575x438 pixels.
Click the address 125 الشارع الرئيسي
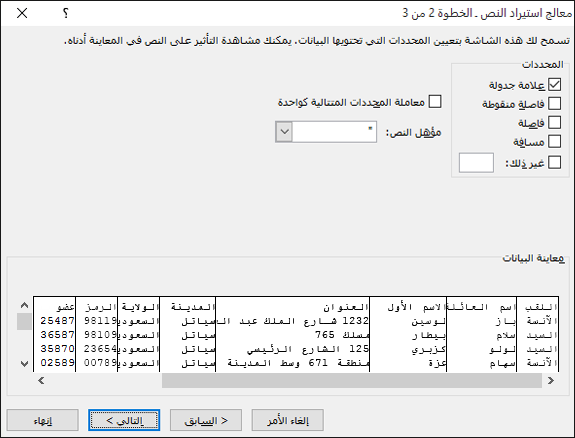(308, 348)
